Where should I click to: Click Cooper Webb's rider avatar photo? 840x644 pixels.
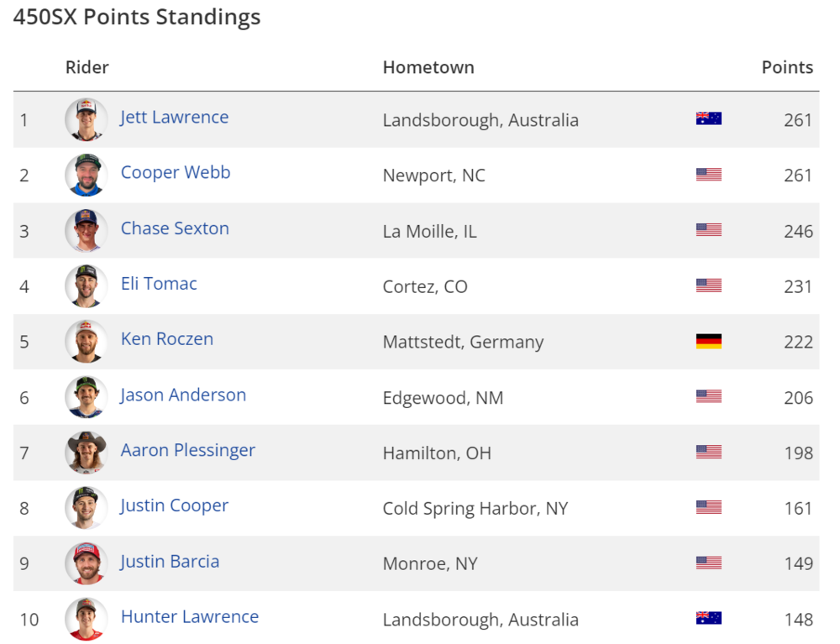pos(86,175)
